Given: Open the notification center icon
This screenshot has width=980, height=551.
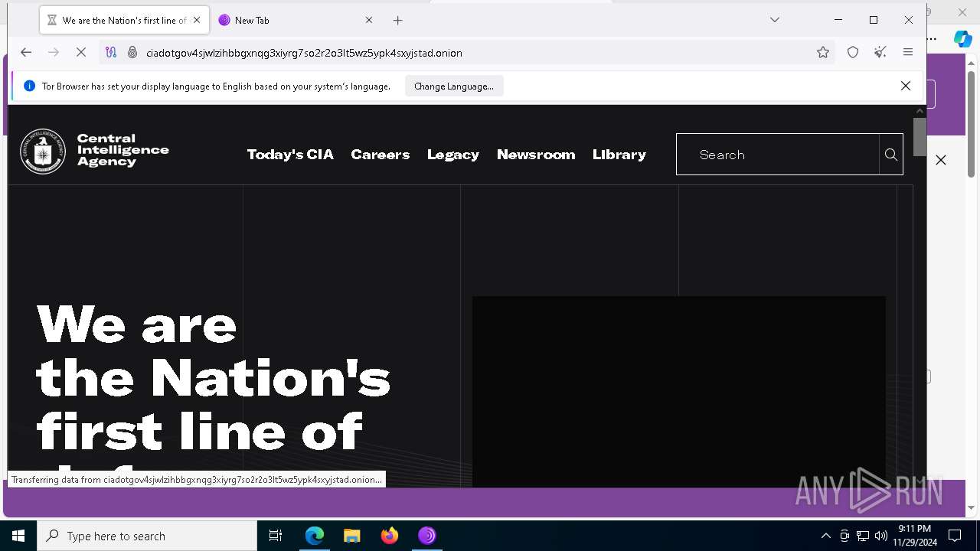Looking at the screenshot, I should pos(955,536).
